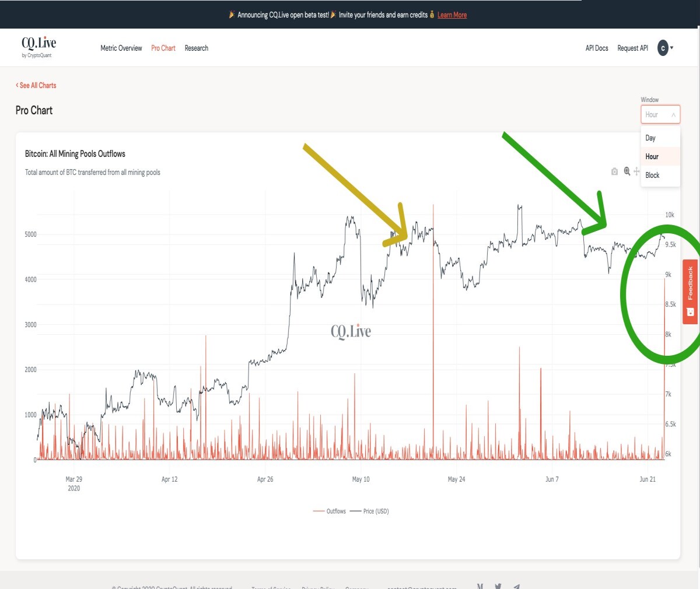This screenshot has height=589, width=700.
Task: Click the 9.5k price axis value
Action: [x=670, y=245]
